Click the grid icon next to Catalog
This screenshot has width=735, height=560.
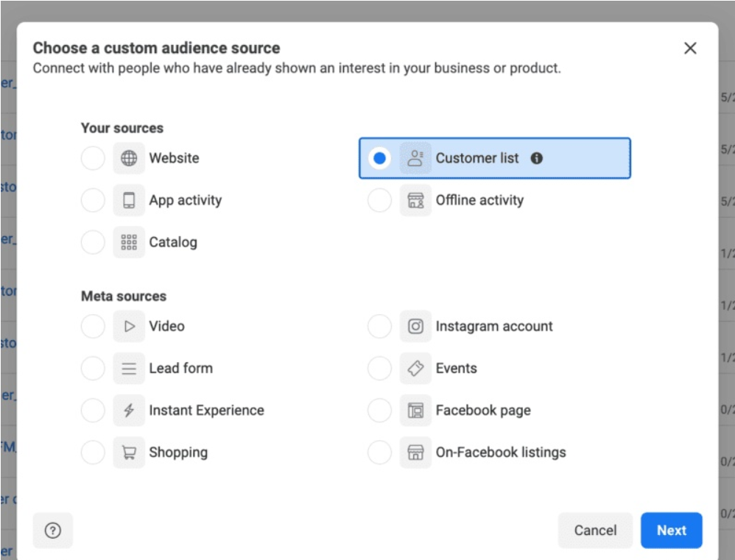pyautogui.click(x=129, y=242)
